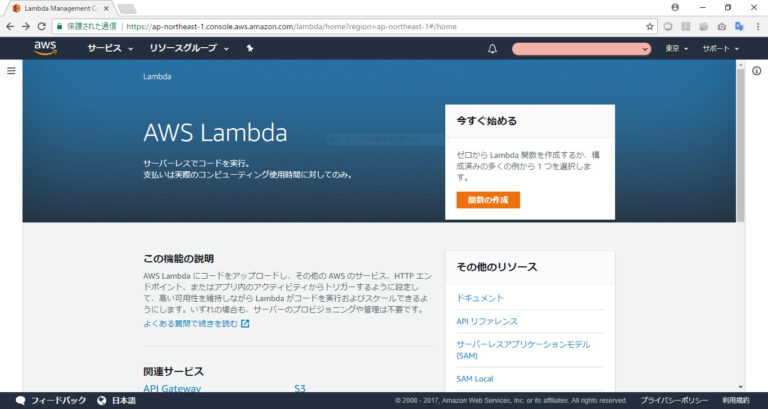Click the globe icon next to 日本語

click(102, 400)
